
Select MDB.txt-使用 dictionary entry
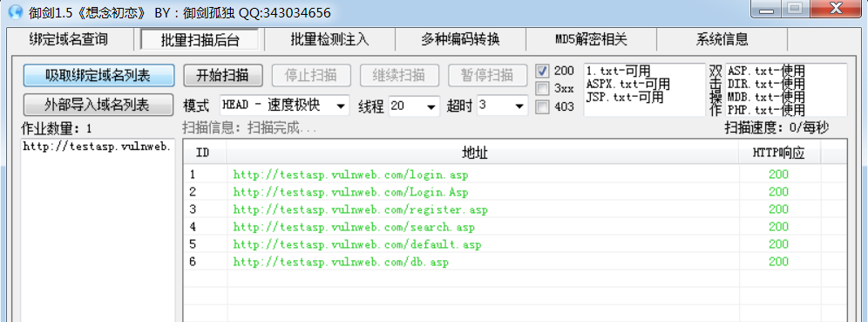point(766,97)
